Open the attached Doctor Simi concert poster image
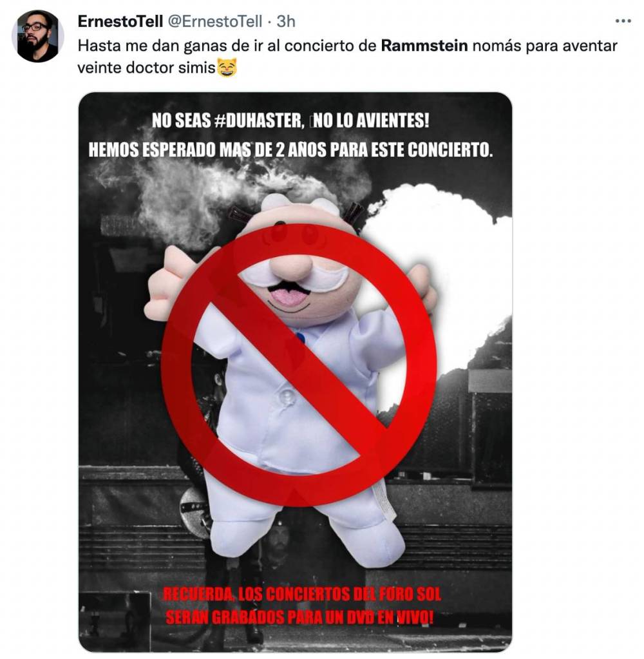The image size is (644, 659). [295, 372]
